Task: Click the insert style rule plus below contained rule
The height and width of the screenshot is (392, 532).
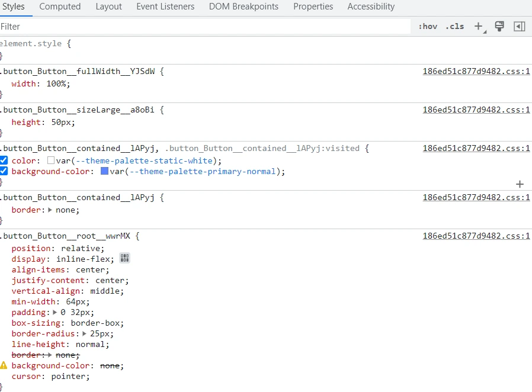Action: (x=520, y=184)
